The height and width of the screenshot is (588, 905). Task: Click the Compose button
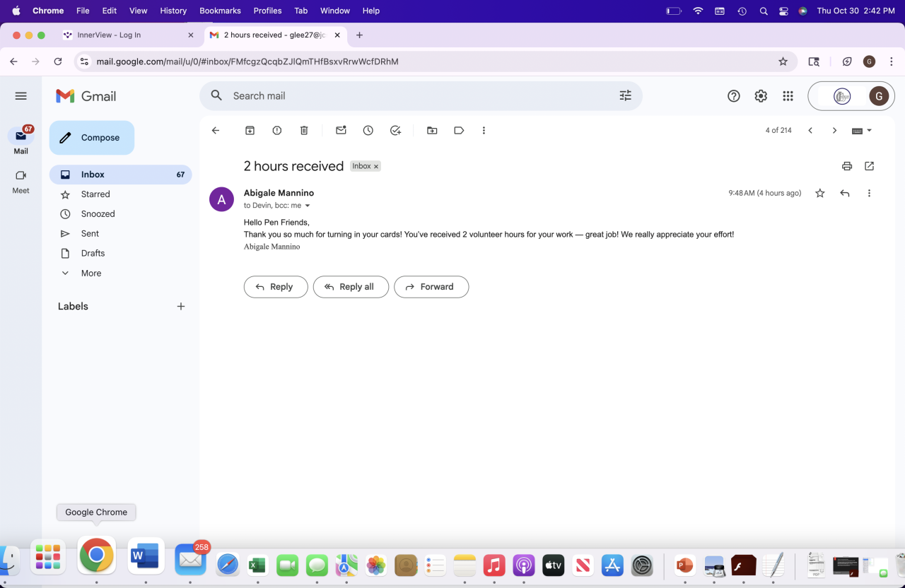(x=92, y=138)
